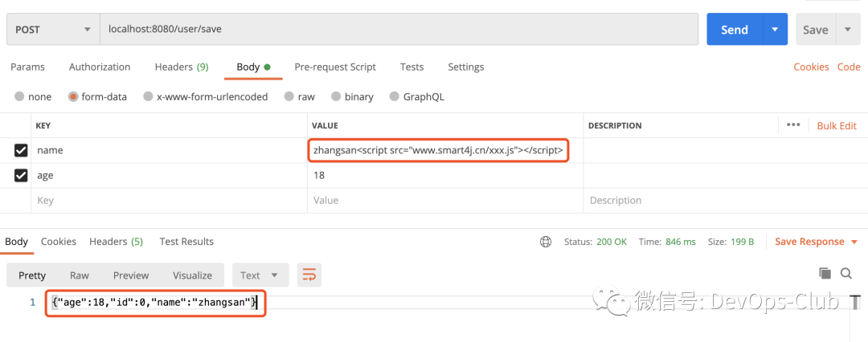Open the Settings tab
Image resolution: width=868 pixels, height=342 pixels.
coord(465,67)
